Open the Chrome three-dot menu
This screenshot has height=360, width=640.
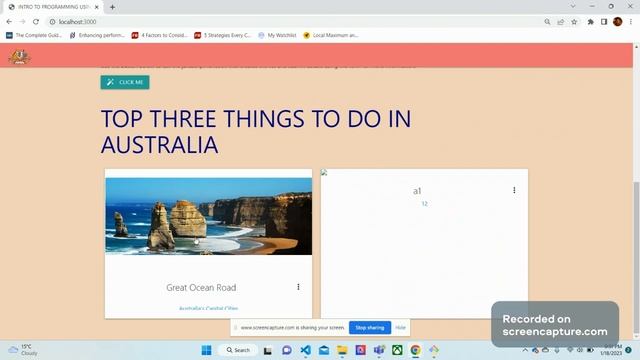[x=631, y=22]
